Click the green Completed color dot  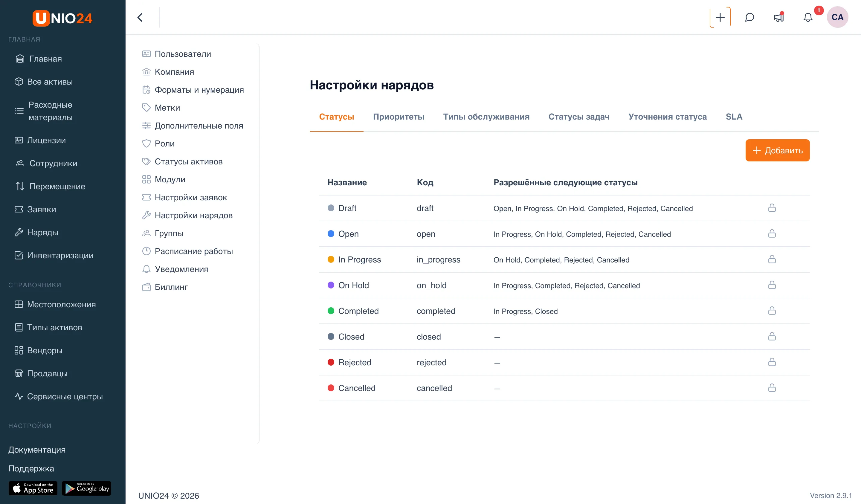331,311
